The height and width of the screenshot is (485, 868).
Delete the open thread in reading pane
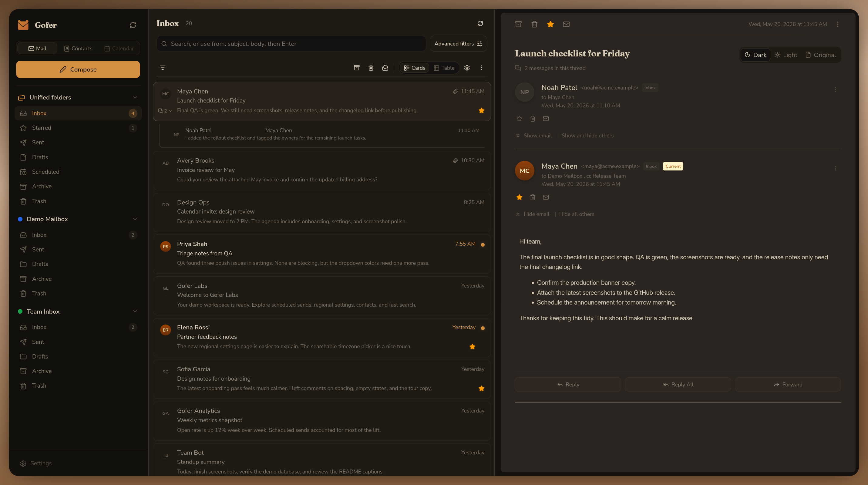(x=534, y=24)
